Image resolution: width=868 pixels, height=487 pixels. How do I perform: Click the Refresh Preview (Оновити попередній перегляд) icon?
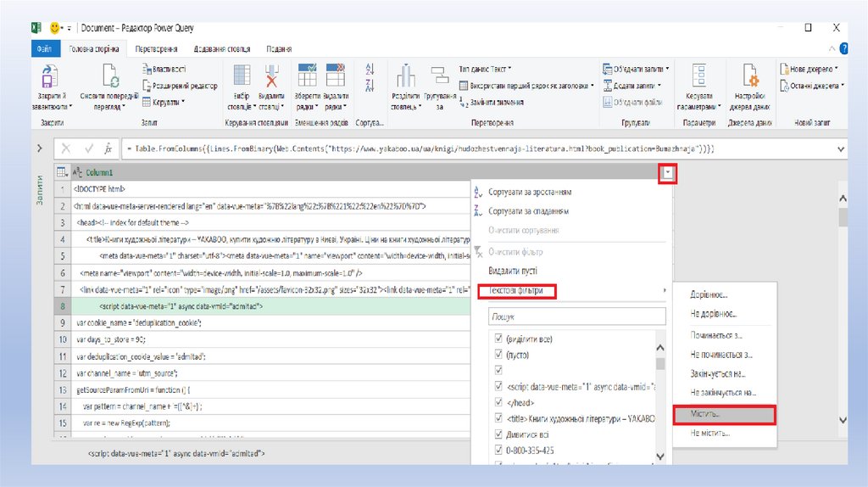pos(111,79)
